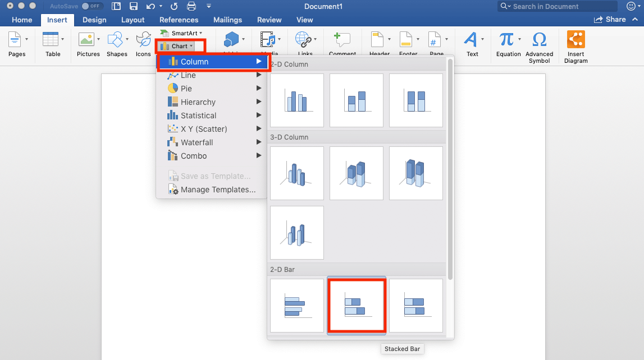Insert a Comment via the ribbon icon
This screenshot has height=360, width=644.
click(342, 40)
